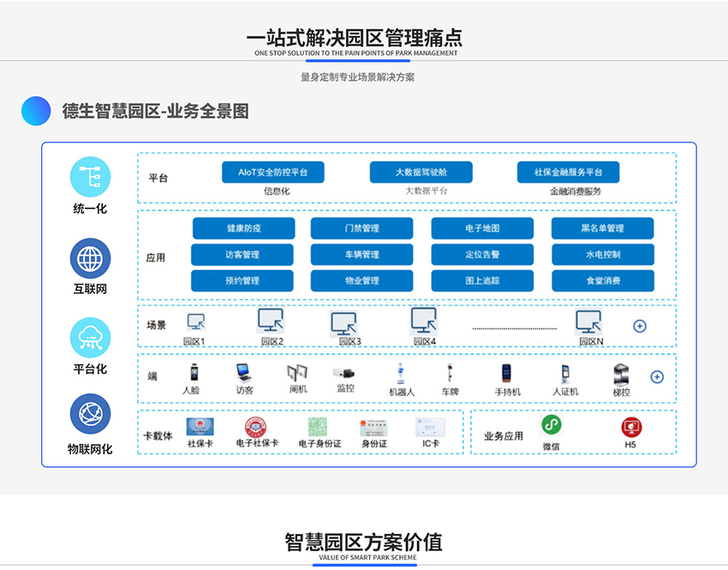Click the 微信 mini-program icon
The width and height of the screenshot is (728, 570).
[x=551, y=425]
